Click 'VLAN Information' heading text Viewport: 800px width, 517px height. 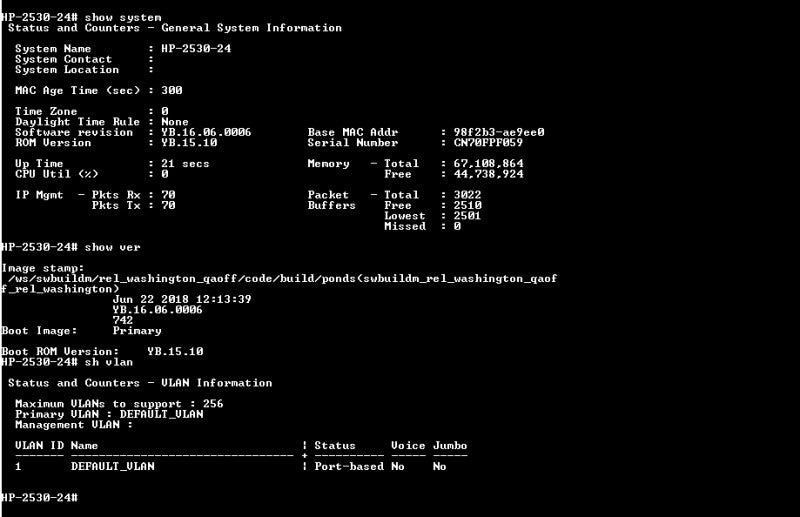pos(216,383)
